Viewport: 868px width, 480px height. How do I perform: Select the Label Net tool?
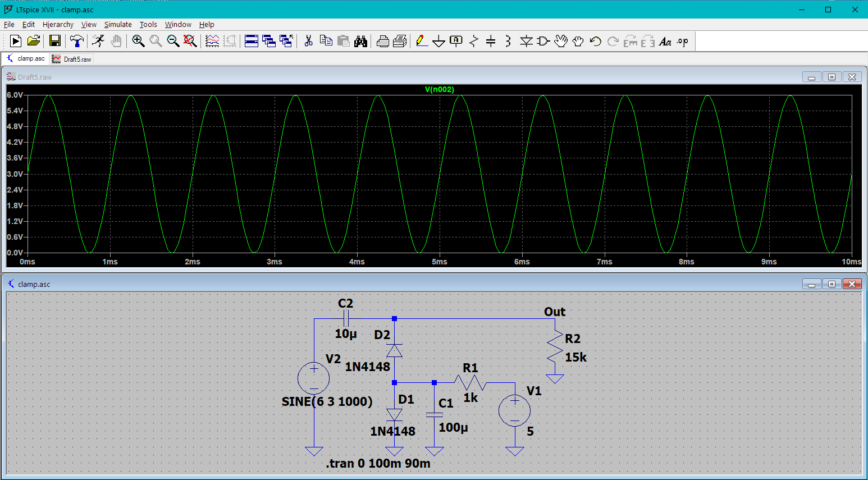(x=456, y=41)
